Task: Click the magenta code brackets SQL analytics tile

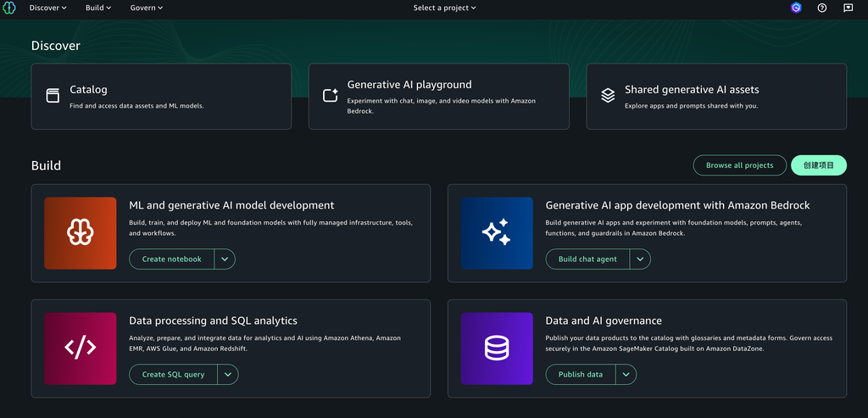Action: pos(81,348)
